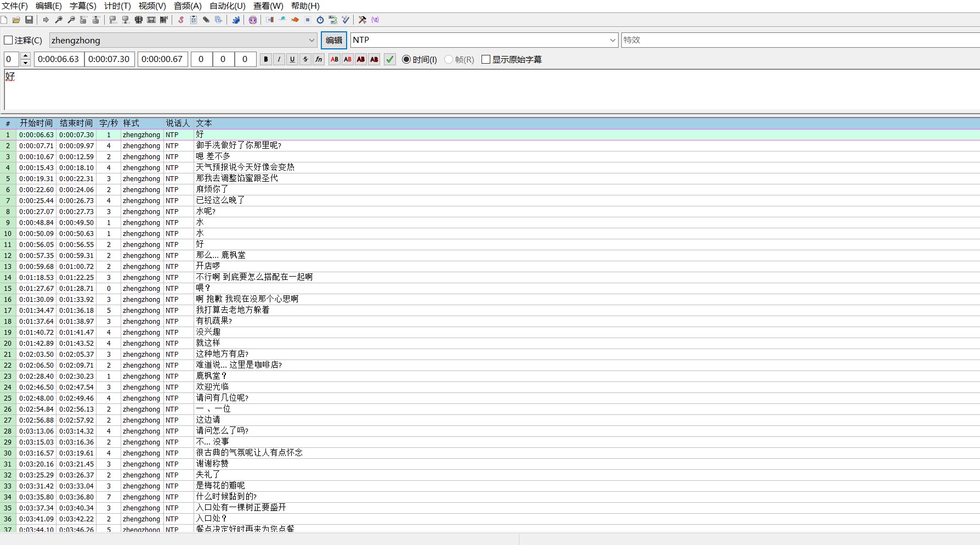
Task: Snap to scene filmstrip icon
Action: [x=151, y=20]
